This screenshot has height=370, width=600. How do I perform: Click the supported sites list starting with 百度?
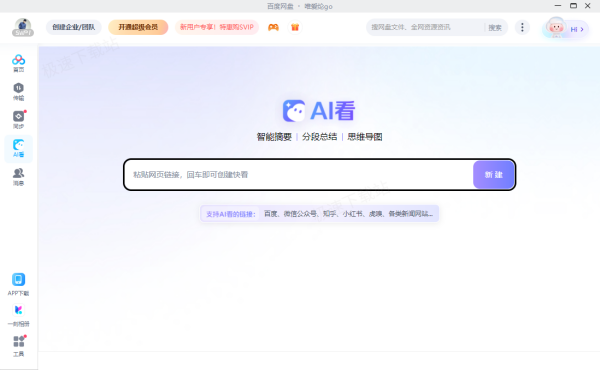349,214
